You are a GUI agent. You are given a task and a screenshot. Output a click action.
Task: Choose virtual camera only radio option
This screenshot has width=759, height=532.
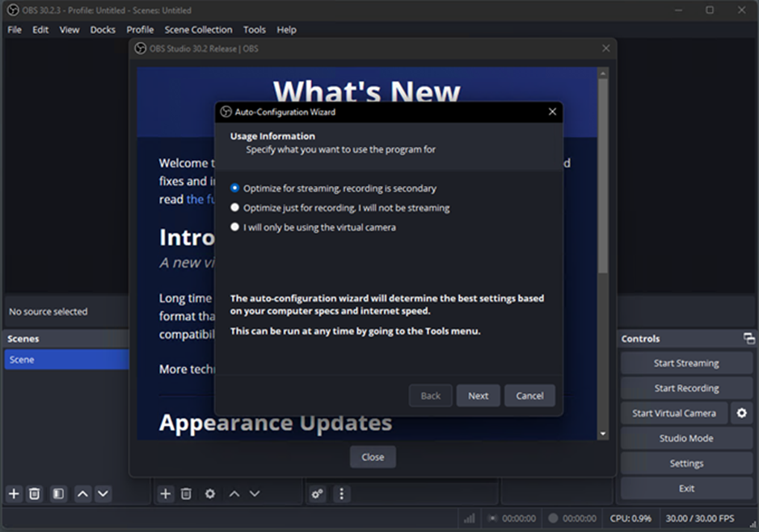235,227
